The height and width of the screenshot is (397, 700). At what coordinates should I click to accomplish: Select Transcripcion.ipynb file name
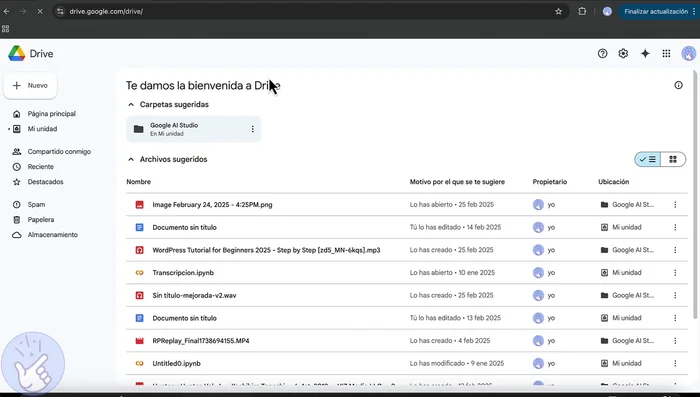click(183, 273)
